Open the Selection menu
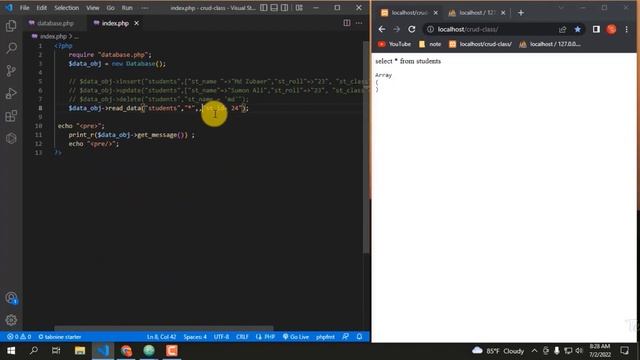Image resolution: width=640 pixels, height=360 pixels. click(x=67, y=8)
